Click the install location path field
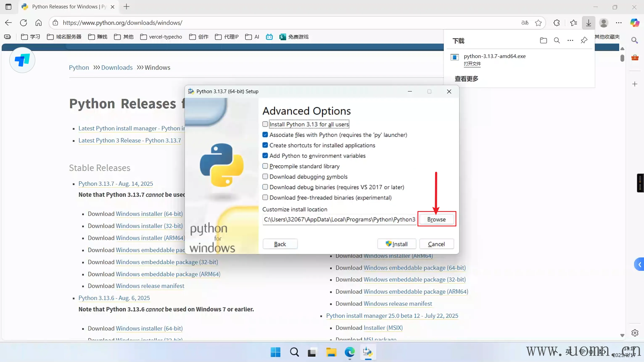The image size is (644, 362). (x=339, y=219)
